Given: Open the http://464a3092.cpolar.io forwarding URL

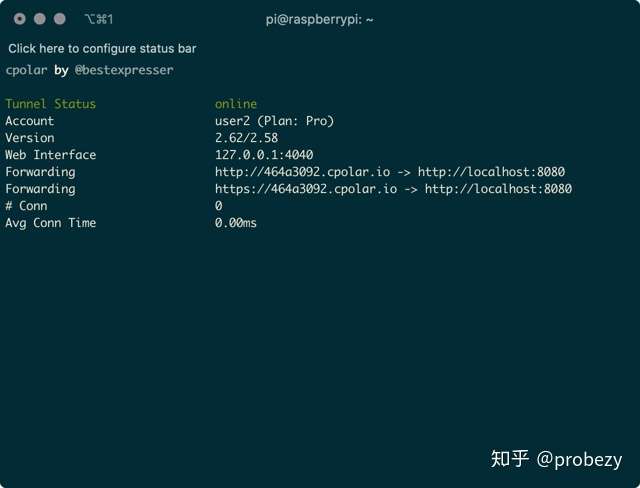Looking at the screenshot, I should [x=306, y=172].
